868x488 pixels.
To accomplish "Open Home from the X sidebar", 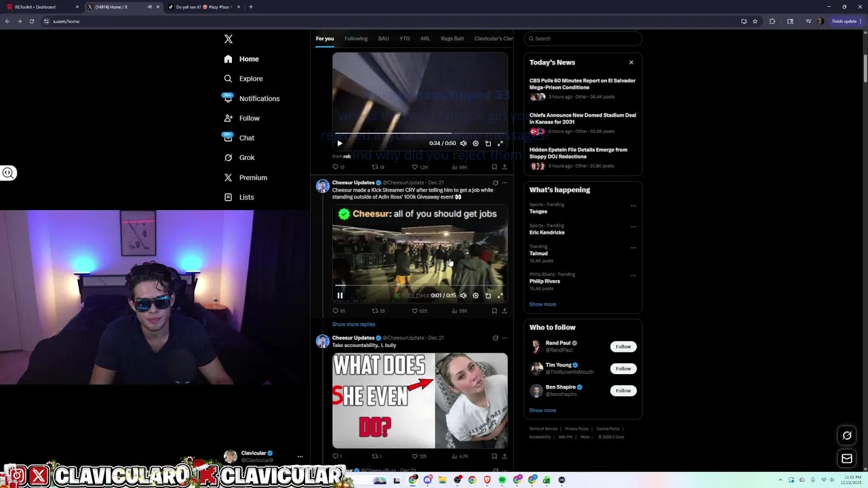I will click(241, 59).
